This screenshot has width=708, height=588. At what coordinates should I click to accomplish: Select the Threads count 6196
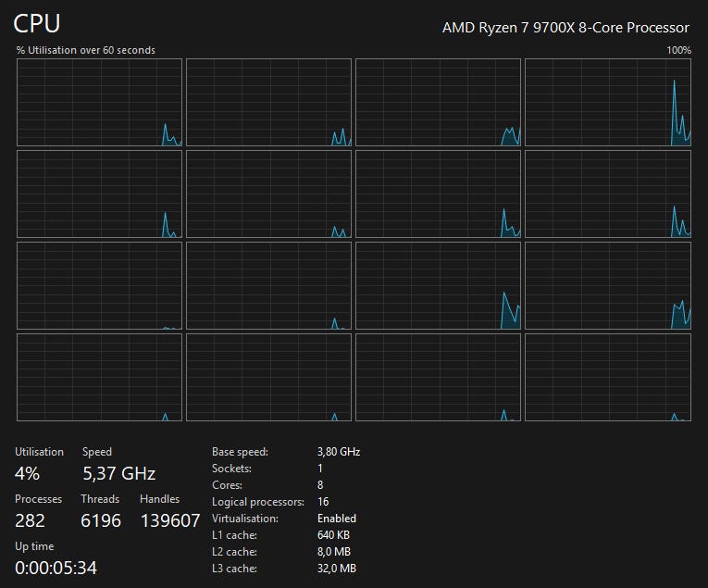pos(101,520)
